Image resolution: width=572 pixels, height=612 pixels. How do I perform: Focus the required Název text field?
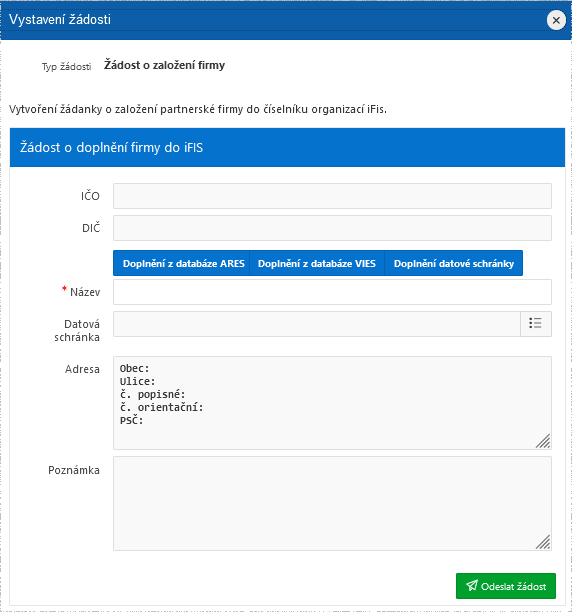tap(332, 292)
